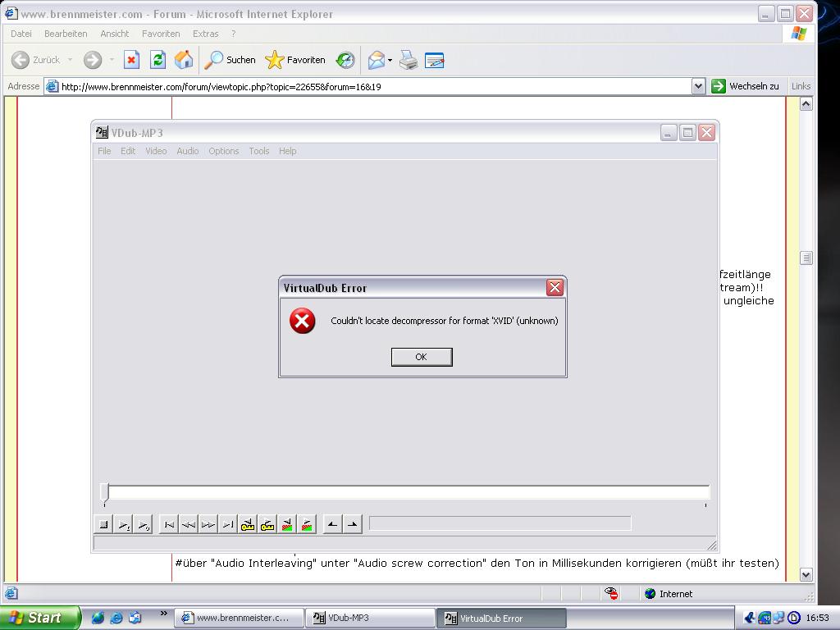Screen dimensions: 840x630
Task: Go to the Home page
Action: [x=183, y=60]
